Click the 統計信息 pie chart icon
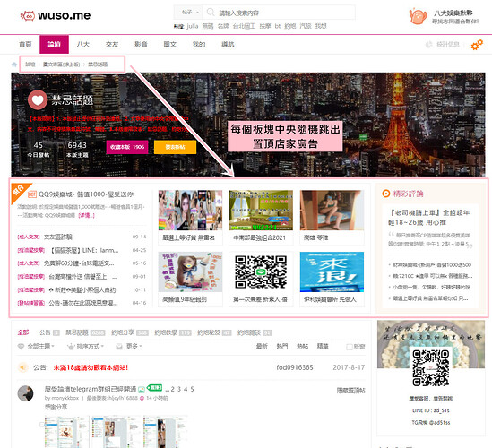The width and height of the screenshot is (492, 448). pos(428,45)
